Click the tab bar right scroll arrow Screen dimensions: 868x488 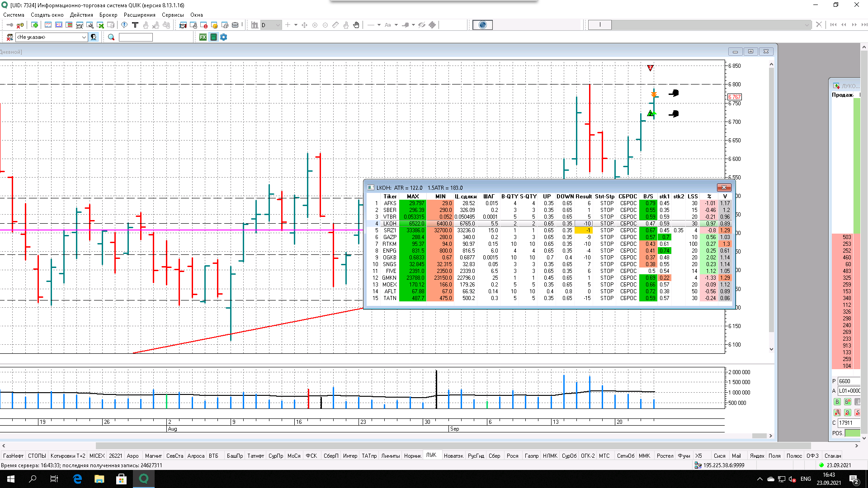856,446
